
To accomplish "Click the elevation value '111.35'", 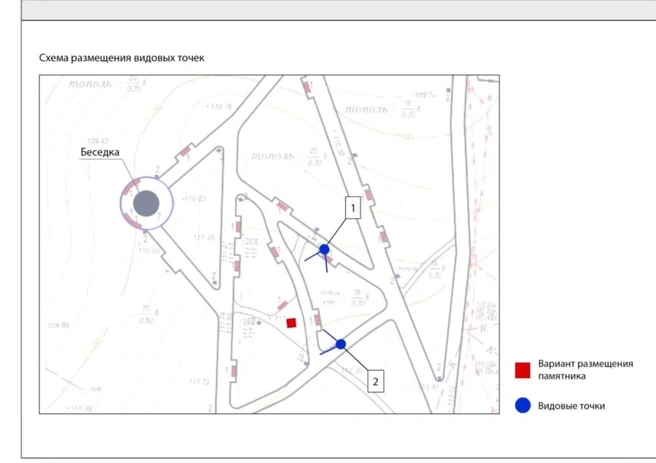I will coord(204,238).
